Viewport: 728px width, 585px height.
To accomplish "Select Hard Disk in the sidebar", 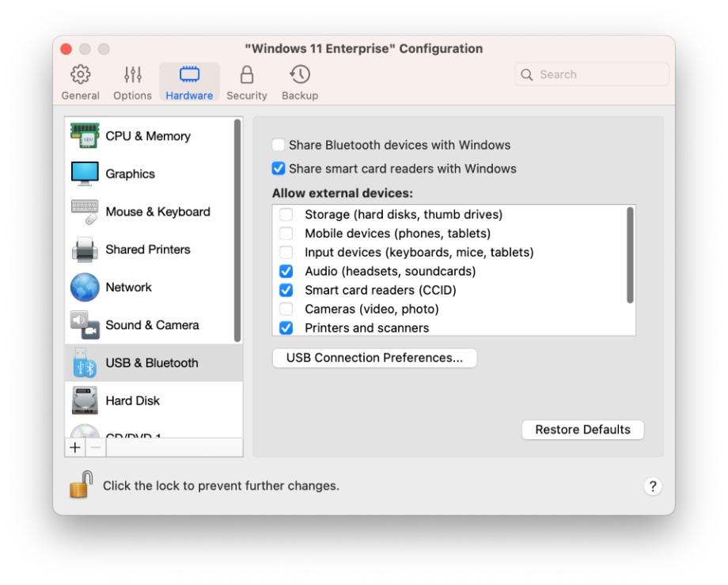I will click(x=132, y=401).
